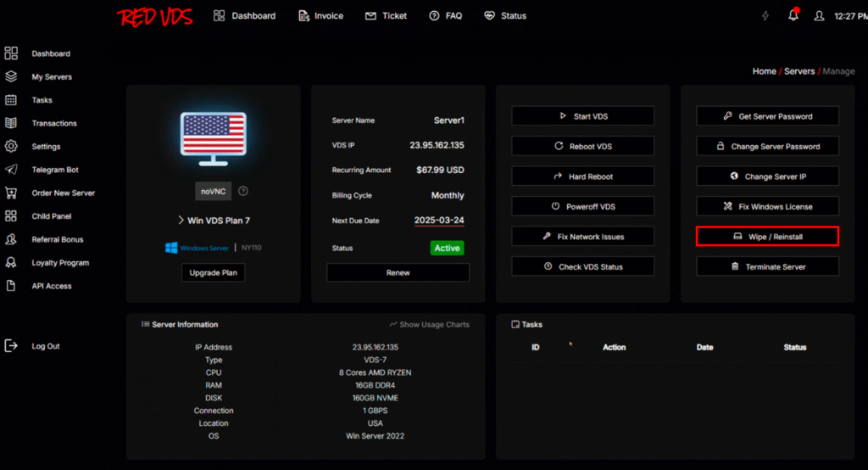The height and width of the screenshot is (470, 868).
Task: Select My Servers in the sidebar
Action: click(52, 77)
